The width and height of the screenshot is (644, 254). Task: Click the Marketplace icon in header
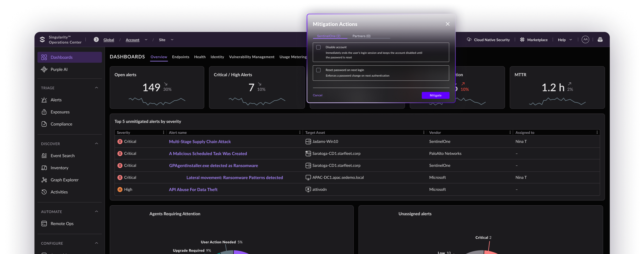point(522,40)
